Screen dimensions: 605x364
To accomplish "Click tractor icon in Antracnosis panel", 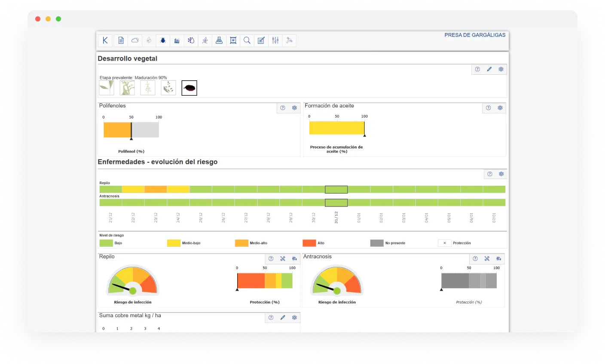I will click(x=498, y=258).
